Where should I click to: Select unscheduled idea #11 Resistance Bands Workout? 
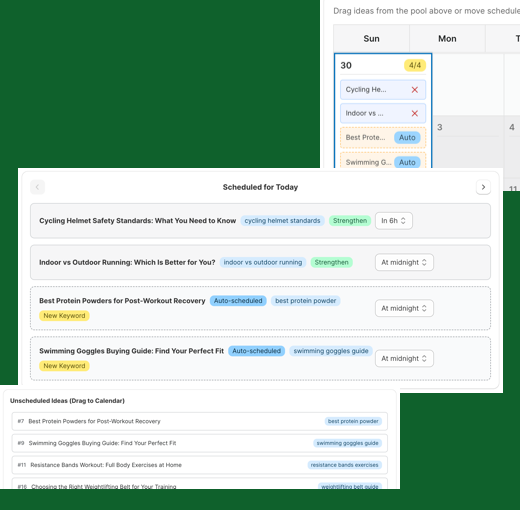(200, 465)
